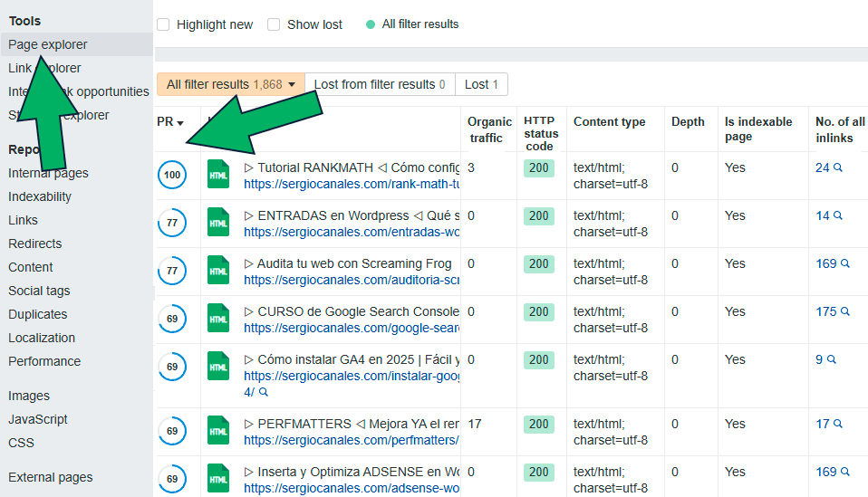
Task: Click magnifier icon next to 24 inlinks
Action: [838, 167]
